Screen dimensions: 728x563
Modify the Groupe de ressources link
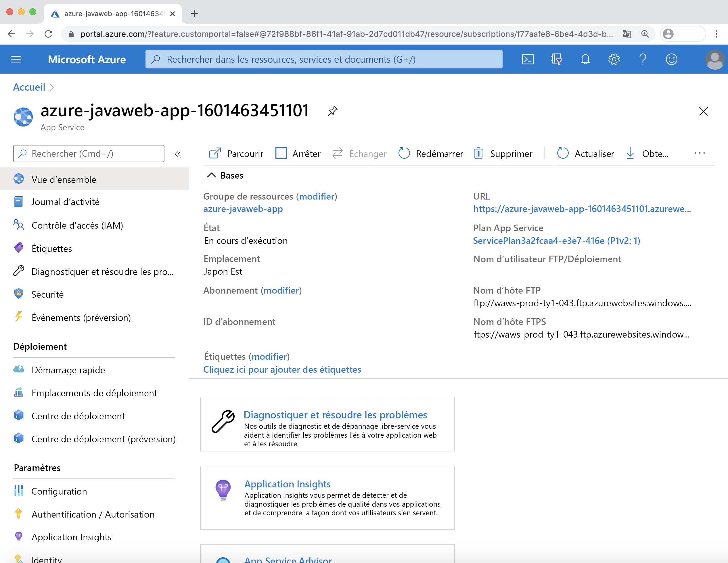point(317,196)
